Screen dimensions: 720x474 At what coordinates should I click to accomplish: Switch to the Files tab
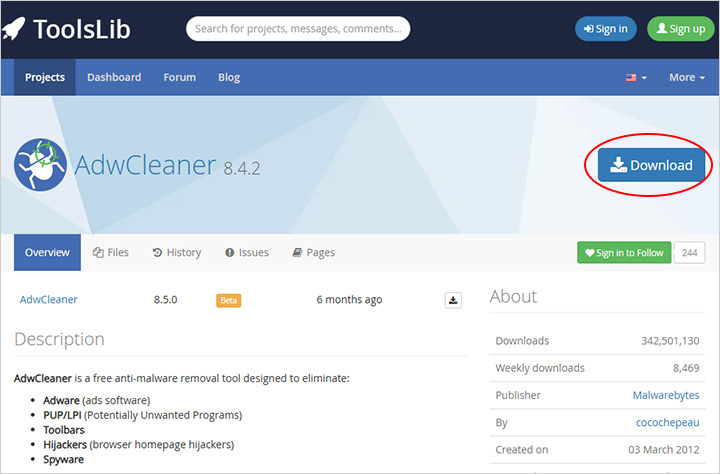pos(111,252)
